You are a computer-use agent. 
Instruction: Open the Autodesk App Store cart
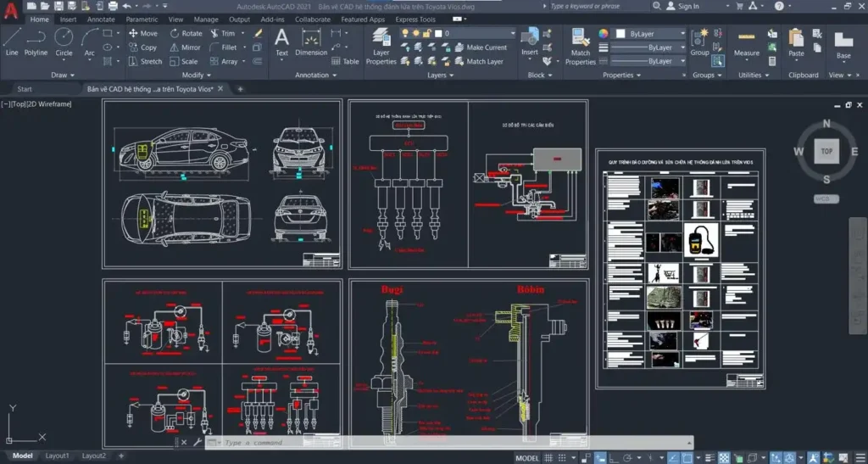739,6
